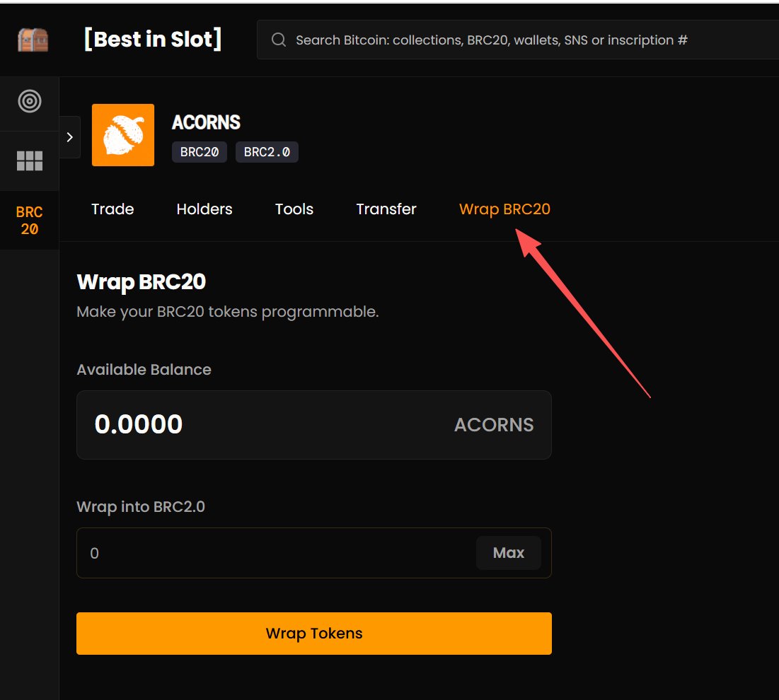Click the ACORNS token title
Image resolution: width=779 pixels, height=700 pixels.
[x=206, y=122]
